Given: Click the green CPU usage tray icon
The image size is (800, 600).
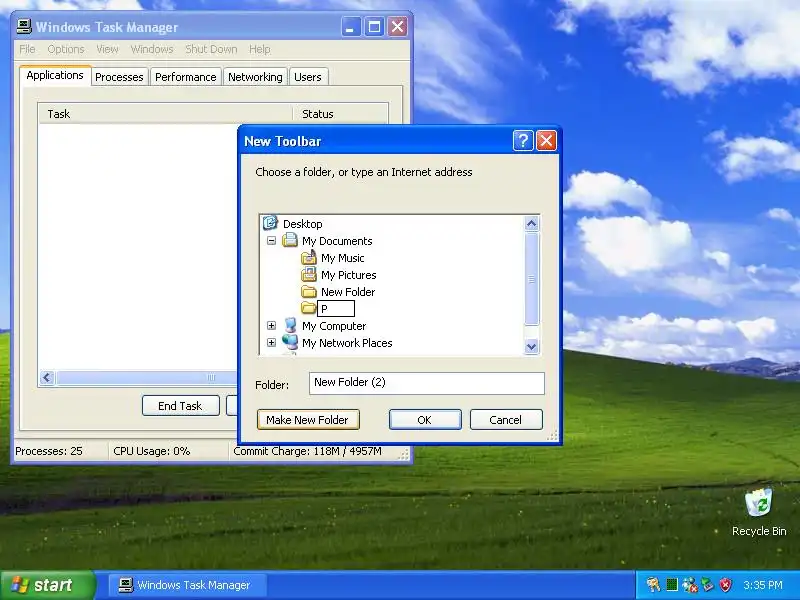Looking at the screenshot, I should click(672, 585).
